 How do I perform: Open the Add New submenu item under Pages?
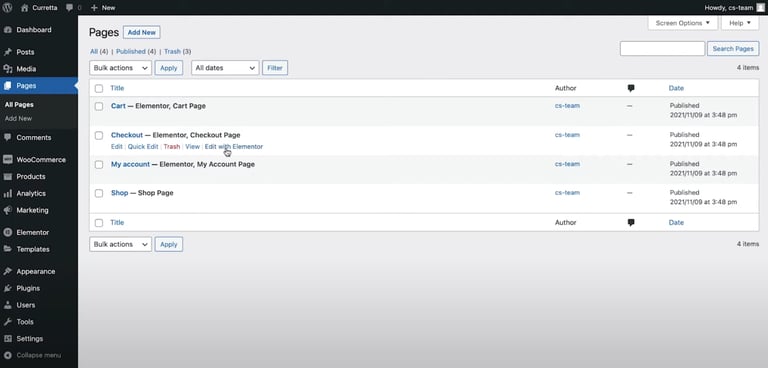[x=19, y=119]
